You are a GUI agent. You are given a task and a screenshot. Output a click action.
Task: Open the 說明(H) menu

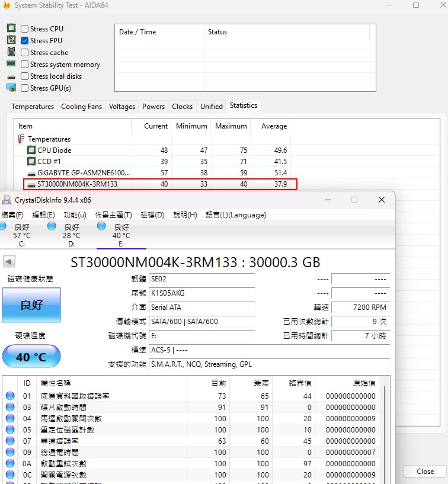[185, 215]
